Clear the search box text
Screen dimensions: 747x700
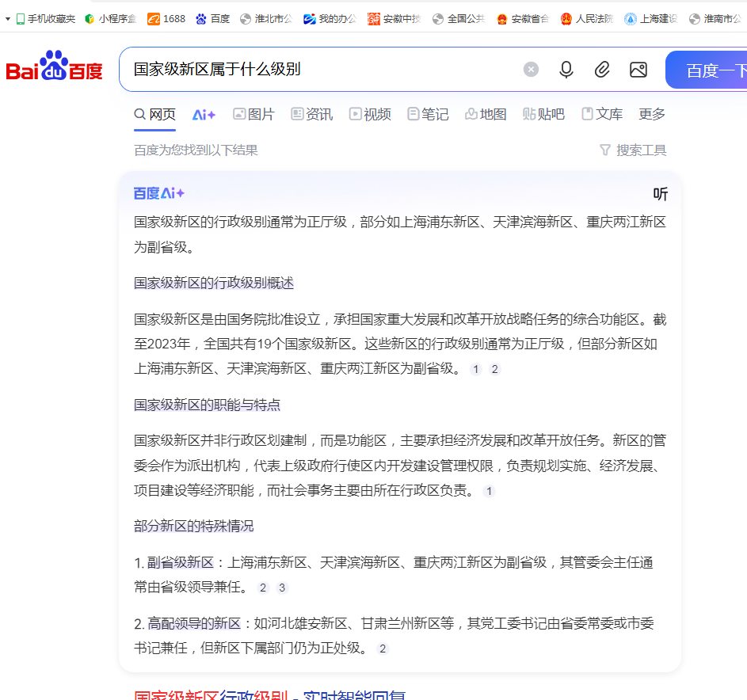pyautogui.click(x=531, y=70)
